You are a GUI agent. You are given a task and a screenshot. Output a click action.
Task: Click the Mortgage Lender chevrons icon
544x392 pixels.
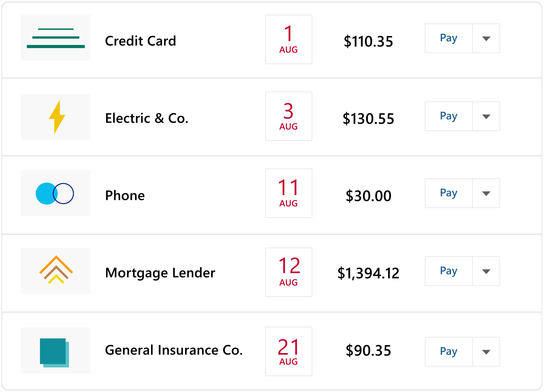(x=56, y=270)
